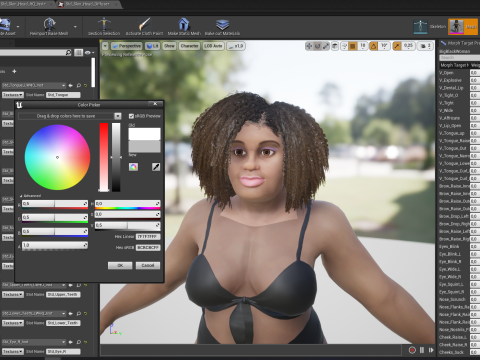Click the old color white swatch
The width and height of the screenshot is (480, 360).
point(144,134)
